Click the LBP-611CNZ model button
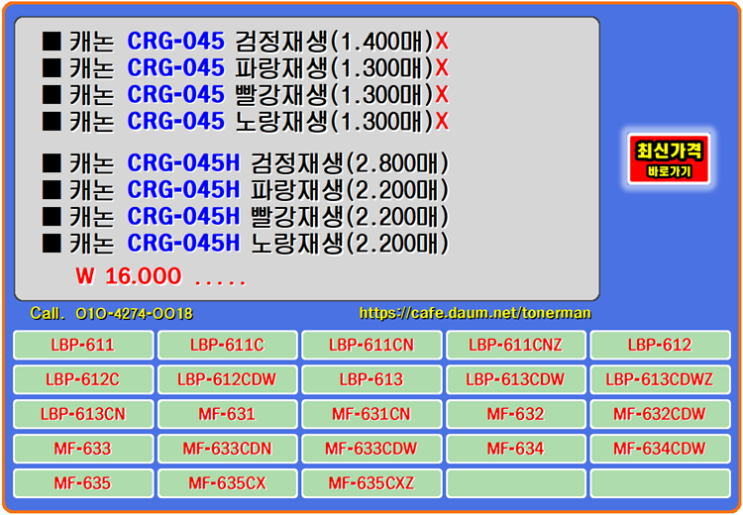Screen dimensions: 743x515 (516, 345)
